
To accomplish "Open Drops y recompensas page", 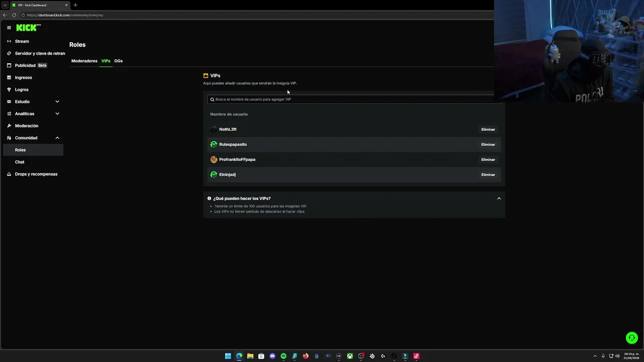I will [x=36, y=174].
